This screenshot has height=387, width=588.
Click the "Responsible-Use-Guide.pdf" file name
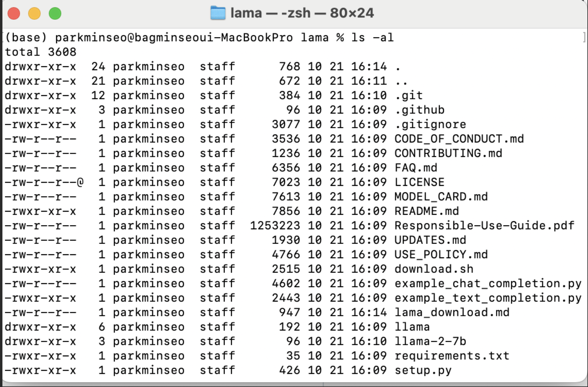click(485, 226)
